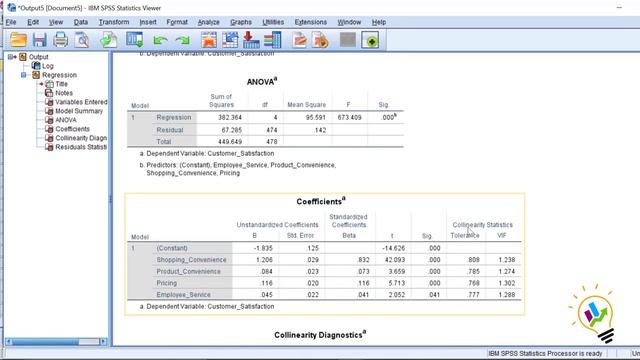Click the Title item icon in the outline

click(49, 84)
